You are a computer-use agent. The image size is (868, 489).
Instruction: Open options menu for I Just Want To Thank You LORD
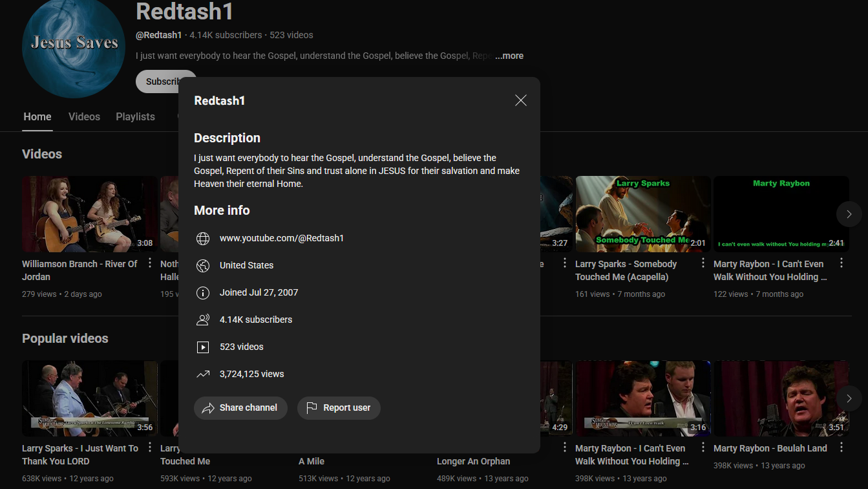[x=150, y=448]
